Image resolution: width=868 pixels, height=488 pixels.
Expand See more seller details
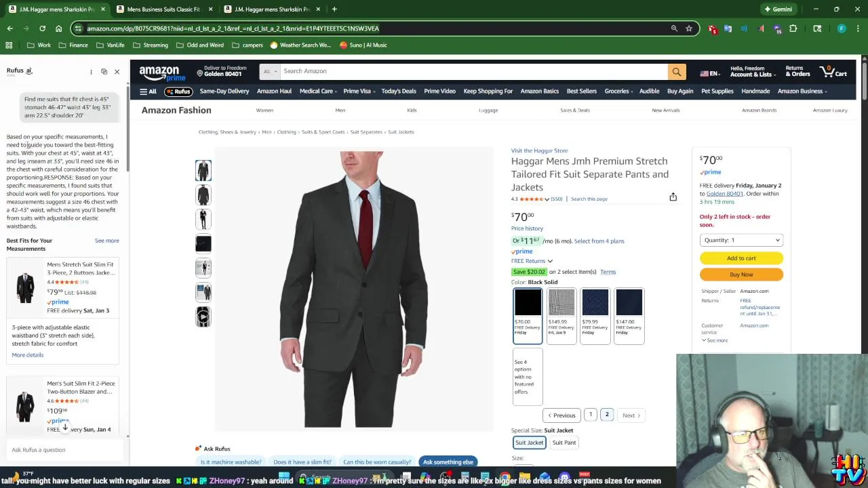click(715, 340)
